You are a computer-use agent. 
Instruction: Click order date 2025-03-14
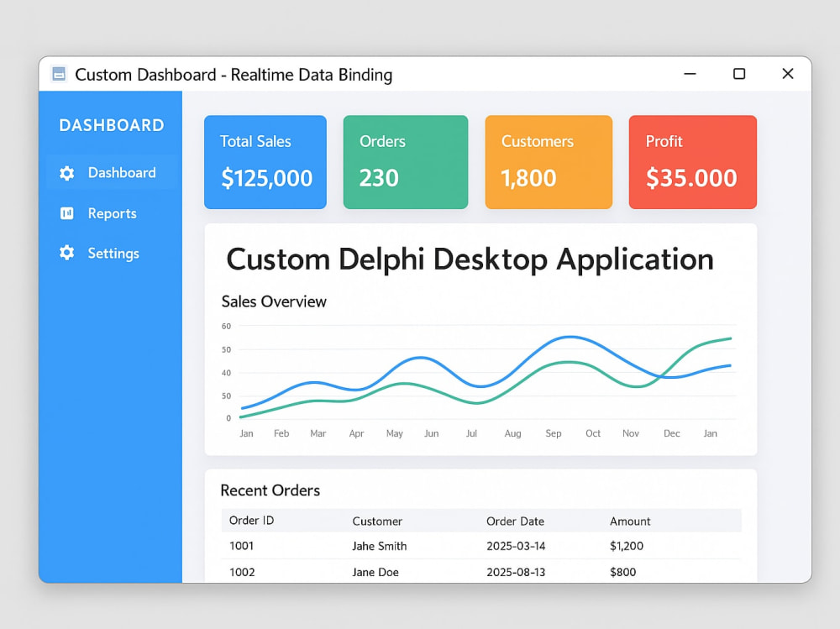[516, 546]
